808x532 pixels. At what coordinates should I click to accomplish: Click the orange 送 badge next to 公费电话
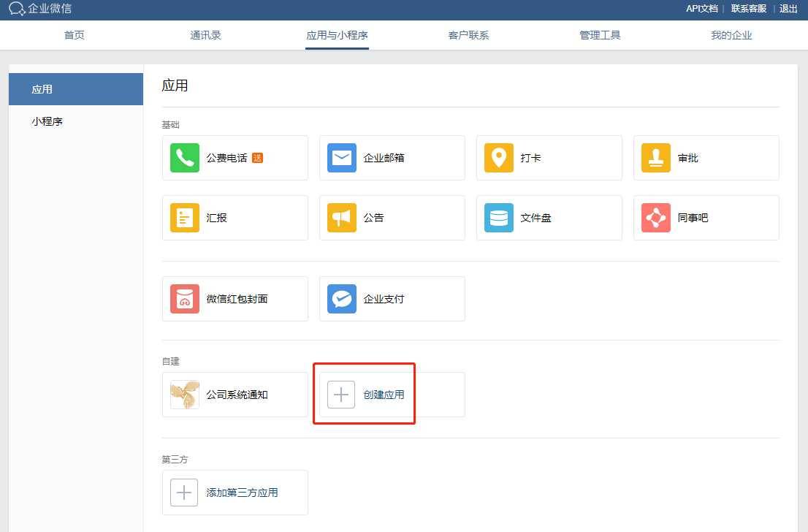[x=258, y=158]
